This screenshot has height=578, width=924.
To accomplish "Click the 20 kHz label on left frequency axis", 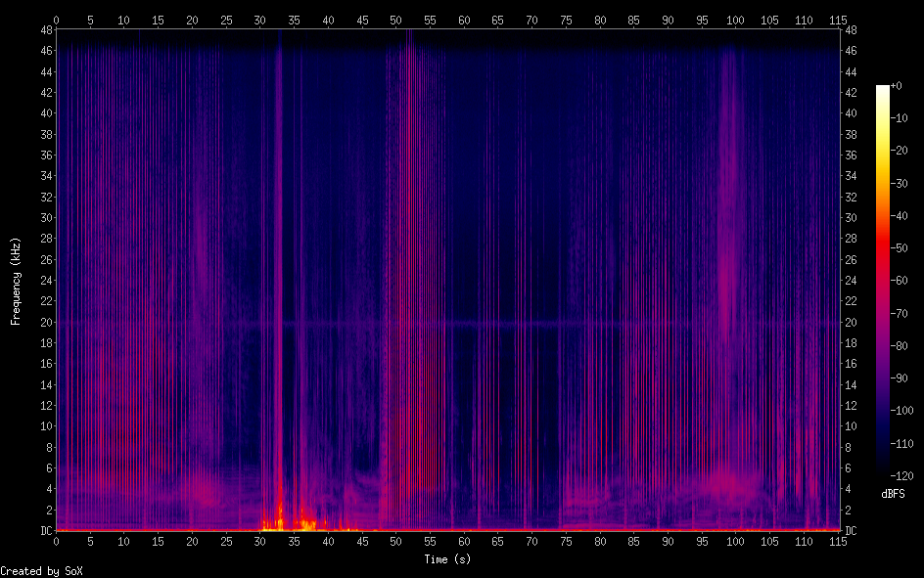I will (44, 322).
